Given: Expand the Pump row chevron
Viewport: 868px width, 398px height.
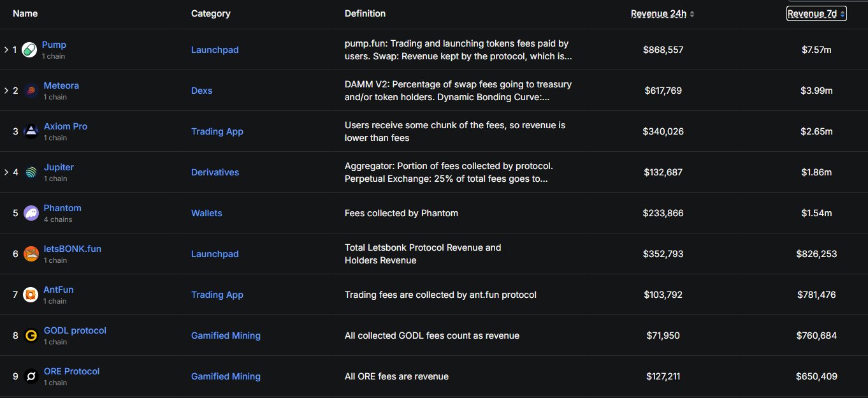Looking at the screenshot, I should tap(6, 50).
